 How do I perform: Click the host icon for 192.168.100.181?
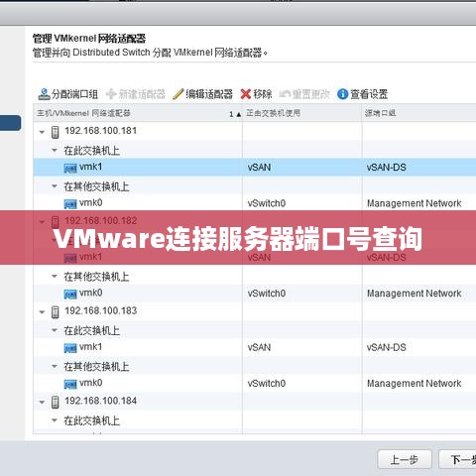tap(56, 132)
